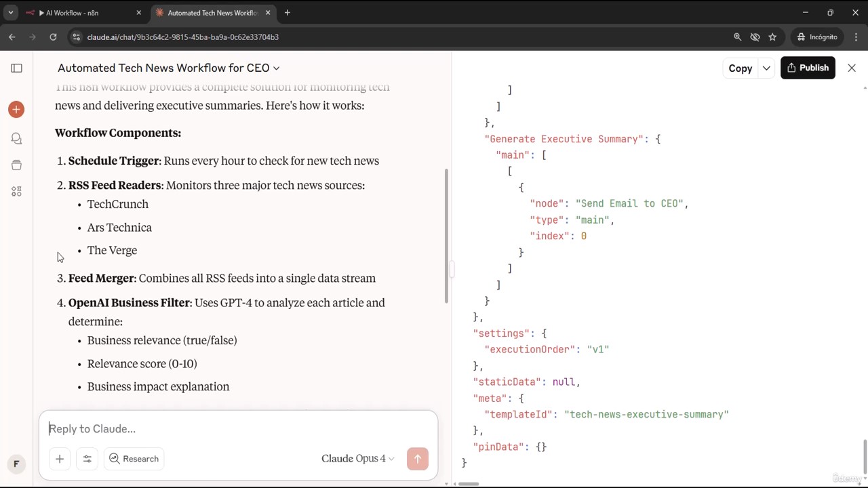
Task: Focus the Reply to Claude input field
Action: tap(238, 429)
